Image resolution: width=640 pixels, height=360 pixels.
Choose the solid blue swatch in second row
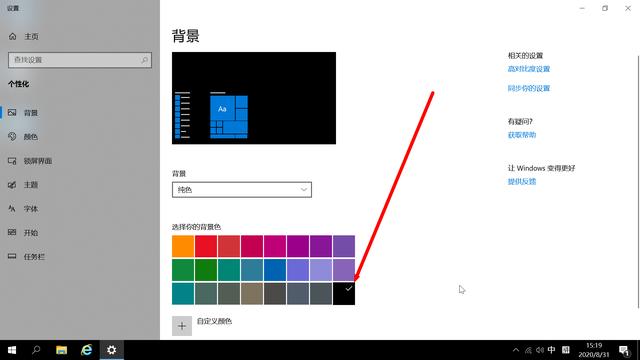click(x=275, y=270)
